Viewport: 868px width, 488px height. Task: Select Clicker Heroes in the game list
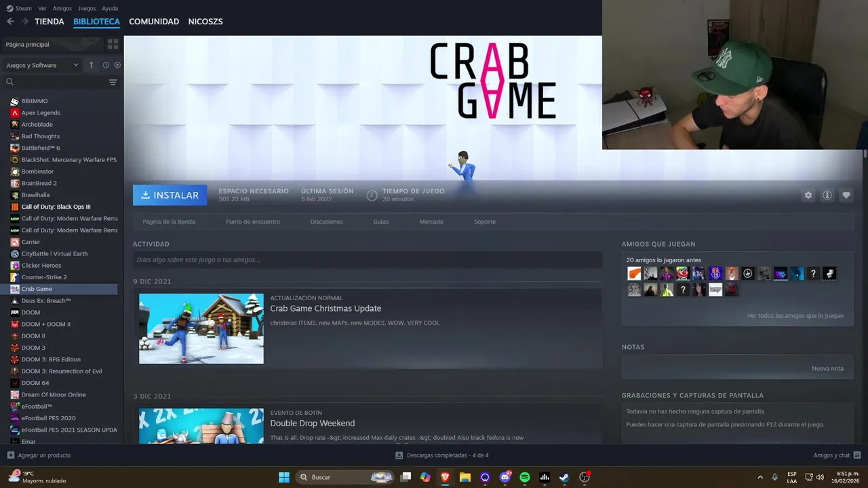pos(41,266)
